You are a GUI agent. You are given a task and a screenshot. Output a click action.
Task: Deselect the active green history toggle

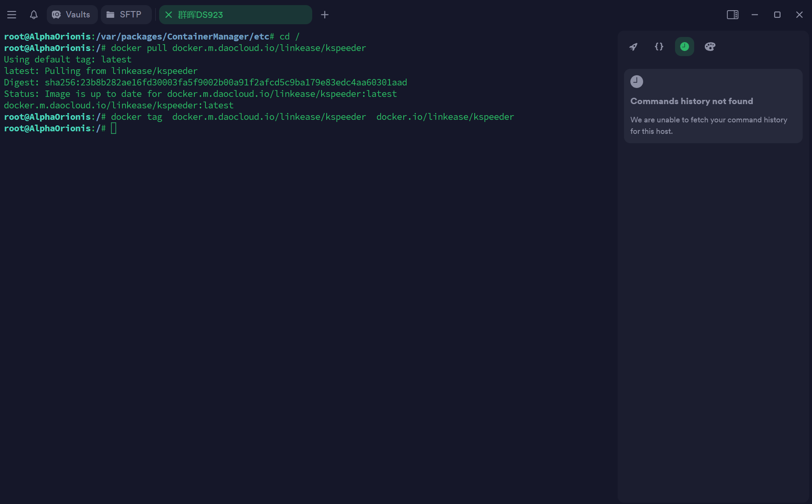click(x=684, y=47)
